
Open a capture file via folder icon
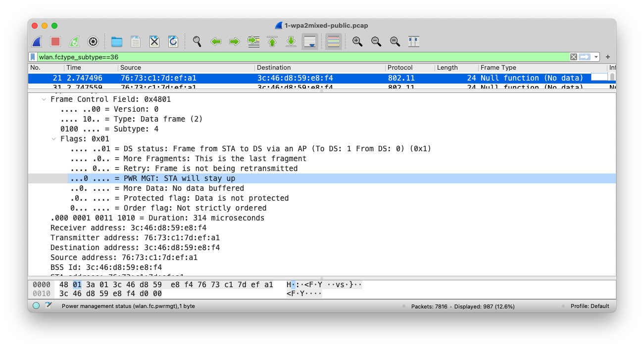point(117,42)
